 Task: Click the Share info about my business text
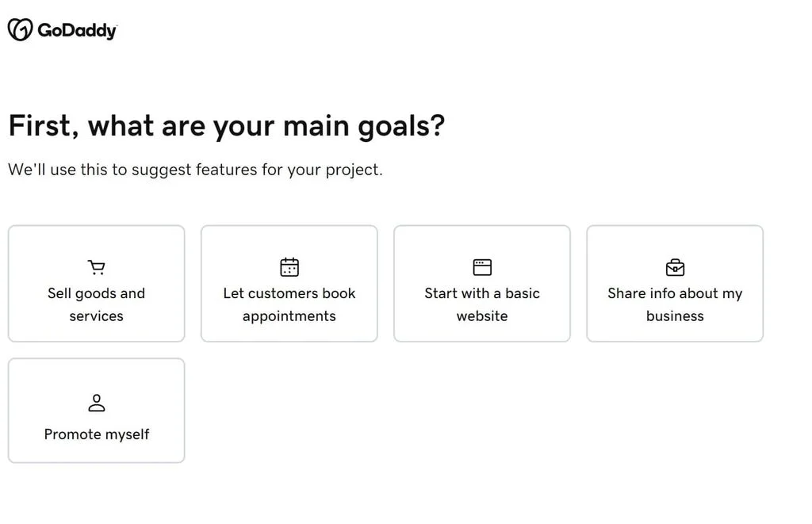[675, 304]
